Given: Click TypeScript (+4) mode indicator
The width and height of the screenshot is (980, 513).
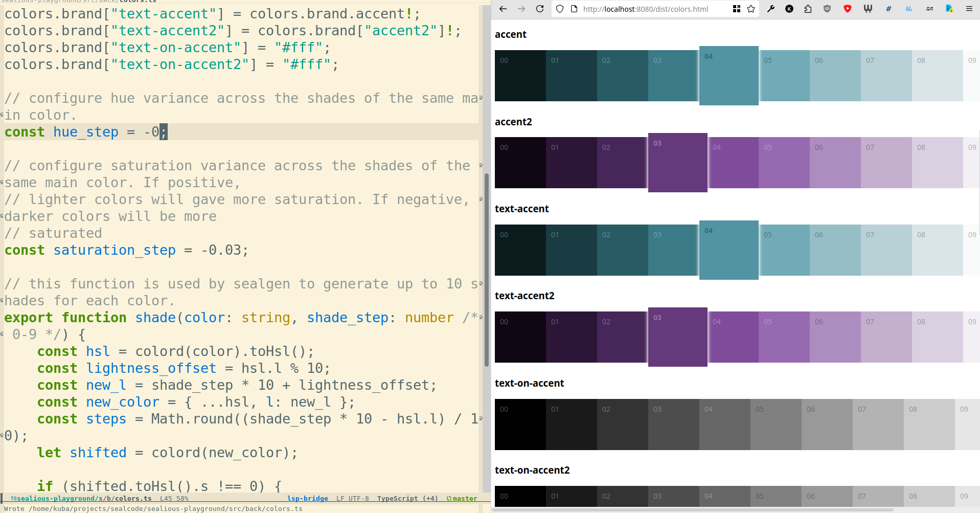Looking at the screenshot, I should (x=407, y=499).
